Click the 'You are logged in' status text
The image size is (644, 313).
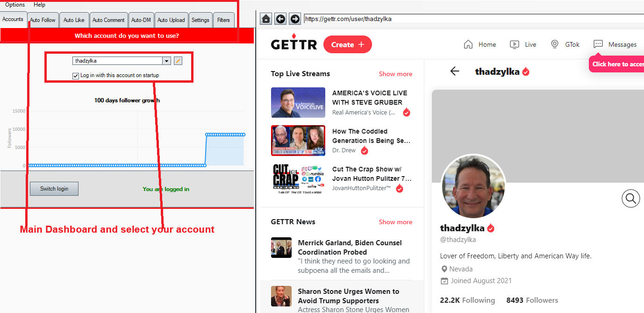(x=166, y=189)
